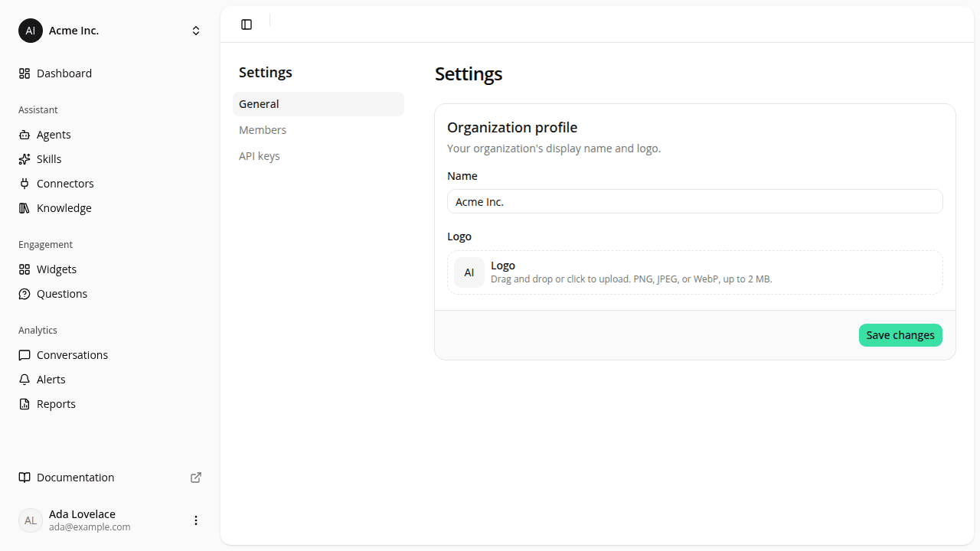Open the Knowledge section link
The image size is (980, 551).
coord(110,208)
